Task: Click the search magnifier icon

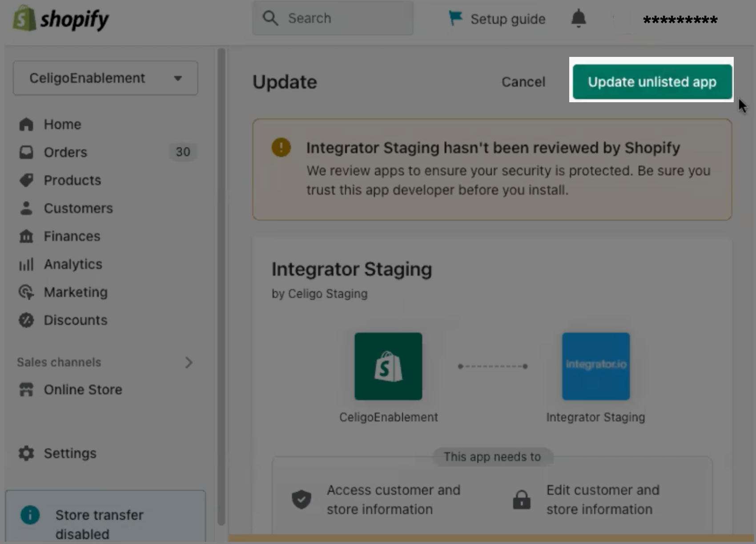Action: pyautogui.click(x=270, y=18)
